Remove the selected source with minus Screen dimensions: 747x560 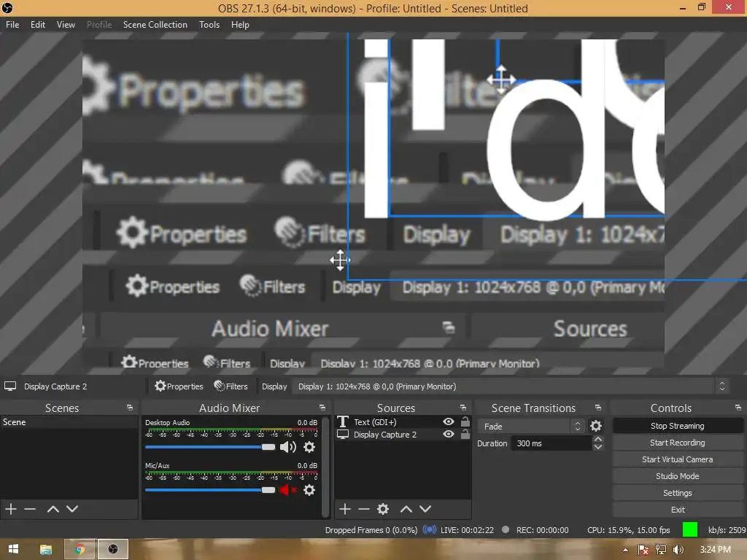point(363,508)
